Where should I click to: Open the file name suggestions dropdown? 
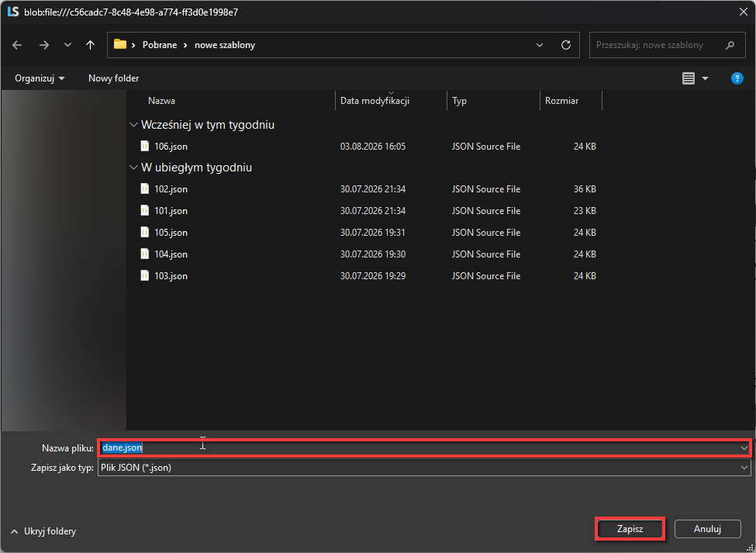tap(744, 448)
